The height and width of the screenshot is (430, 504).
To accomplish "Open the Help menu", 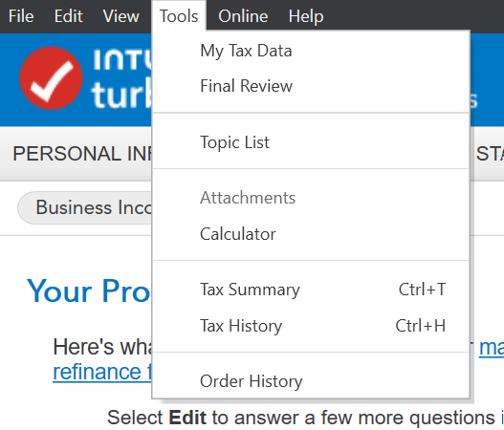I will click(x=306, y=16).
